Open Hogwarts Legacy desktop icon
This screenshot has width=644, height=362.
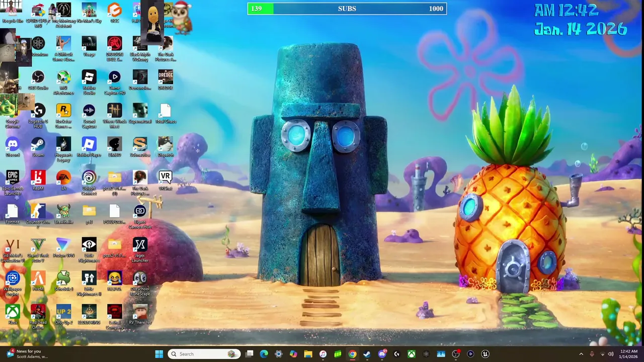pyautogui.click(x=63, y=149)
